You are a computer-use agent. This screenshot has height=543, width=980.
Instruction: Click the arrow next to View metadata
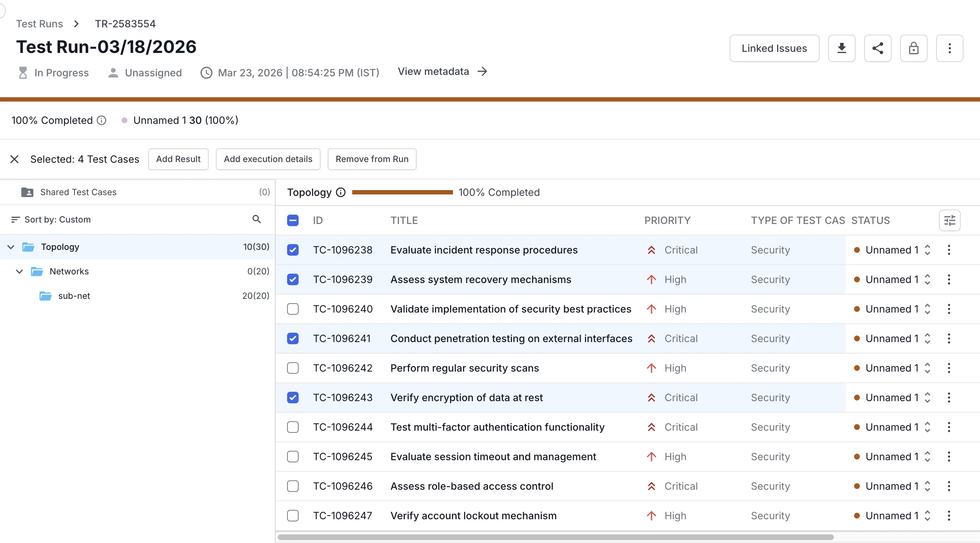(482, 72)
